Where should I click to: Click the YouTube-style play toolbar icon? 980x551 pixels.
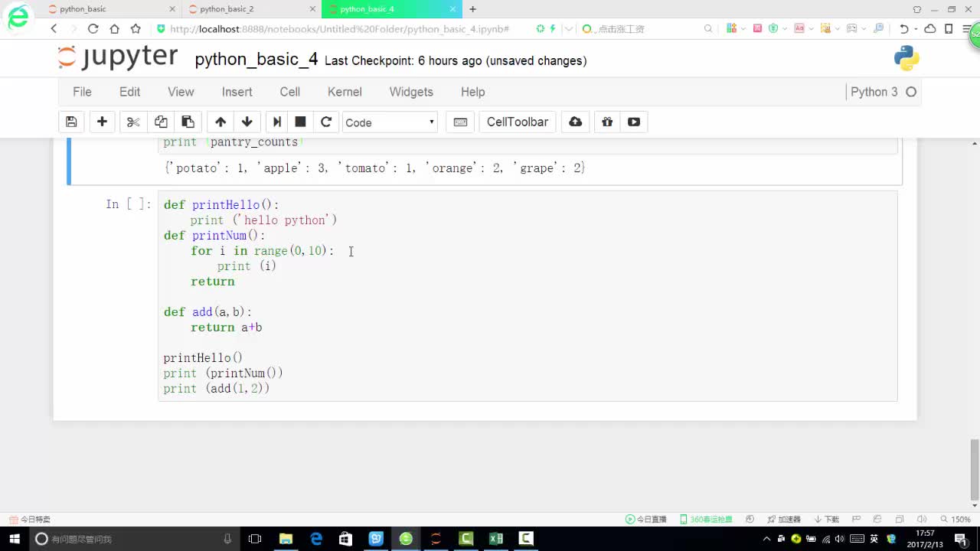634,122
